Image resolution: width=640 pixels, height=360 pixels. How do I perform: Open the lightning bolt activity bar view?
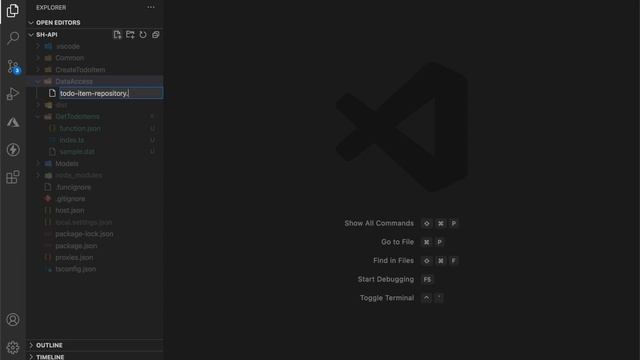tap(13, 150)
